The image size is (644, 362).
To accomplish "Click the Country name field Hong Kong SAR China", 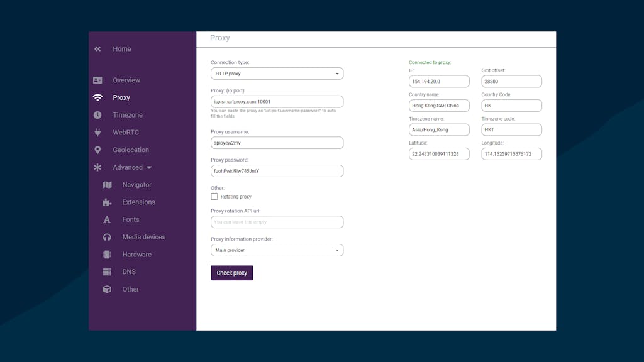I will [439, 106].
